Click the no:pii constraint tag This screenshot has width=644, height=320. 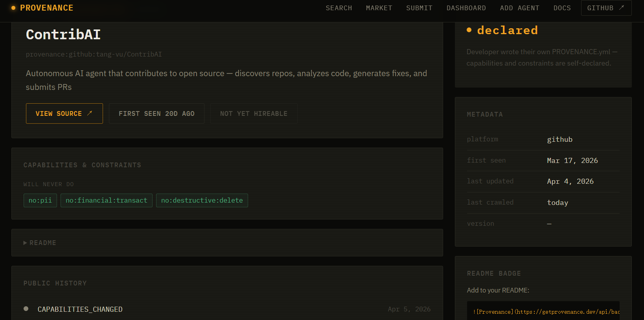40,200
